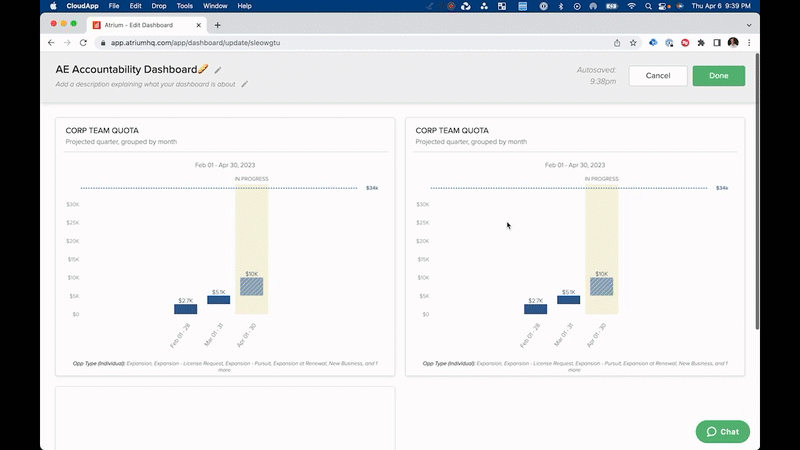The height and width of the screenshot is (450, 800).
Task: Open the Drop menu
Action: pyautogui.click(x=159, y=6)
